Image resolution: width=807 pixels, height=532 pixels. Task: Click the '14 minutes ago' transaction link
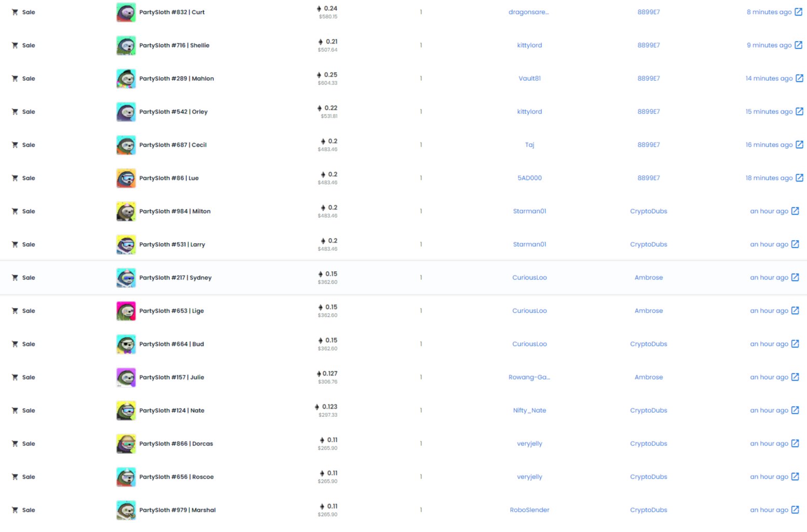(x=769, y=78)
